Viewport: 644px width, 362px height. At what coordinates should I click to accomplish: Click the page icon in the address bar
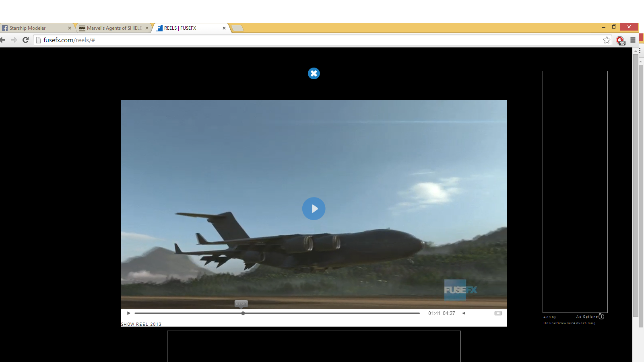coord(39,40)
